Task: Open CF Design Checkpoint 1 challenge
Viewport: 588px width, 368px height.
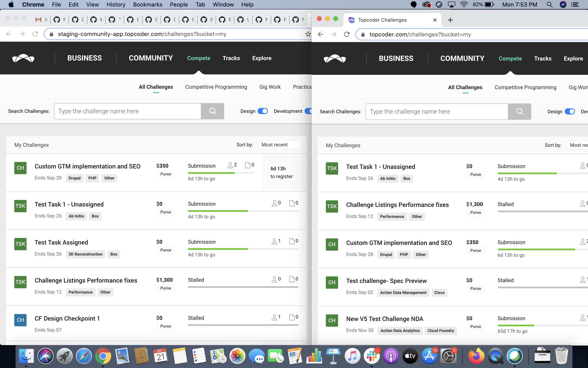Action: tap(67, 318)
